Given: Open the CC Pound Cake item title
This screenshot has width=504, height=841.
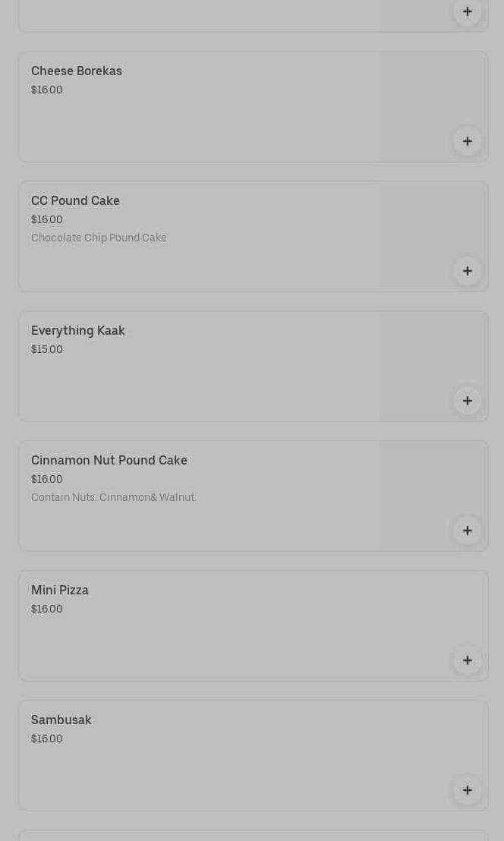Looking at the screenshot, I should [x=75, y=200].
